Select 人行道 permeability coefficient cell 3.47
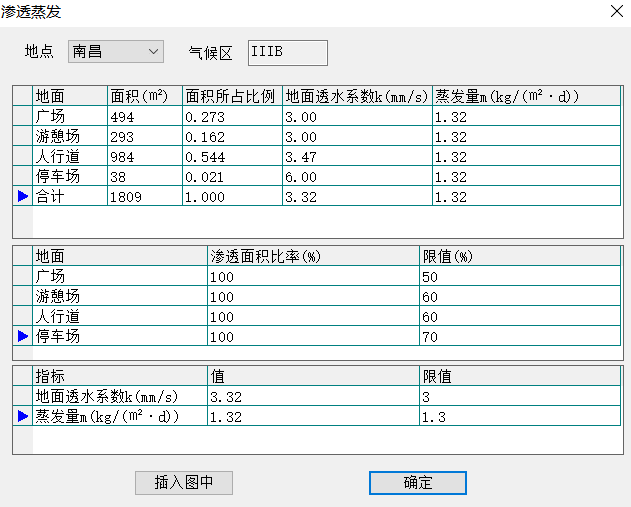Screen dimensions: 631x507 [x=357, y=157]
